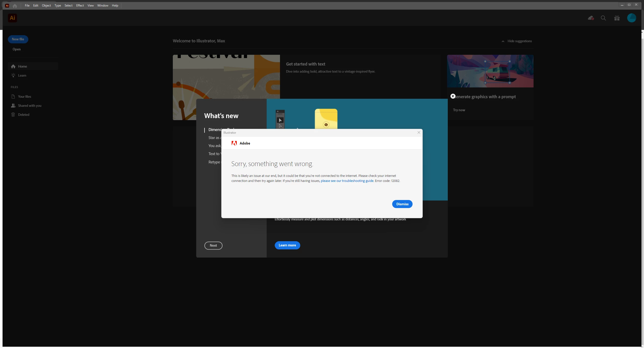Open Shared with you section
Image resolution: width=644 pixels, height=348 pixels.
point(29,106)
